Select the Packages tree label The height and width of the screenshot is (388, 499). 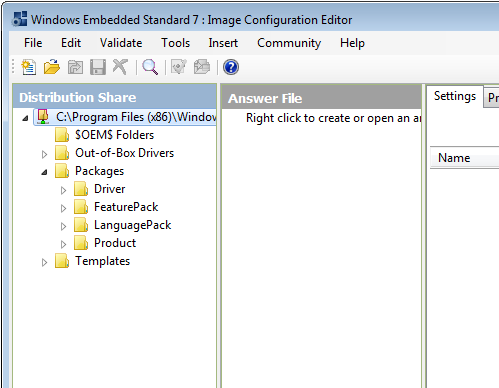pos(99,171)
